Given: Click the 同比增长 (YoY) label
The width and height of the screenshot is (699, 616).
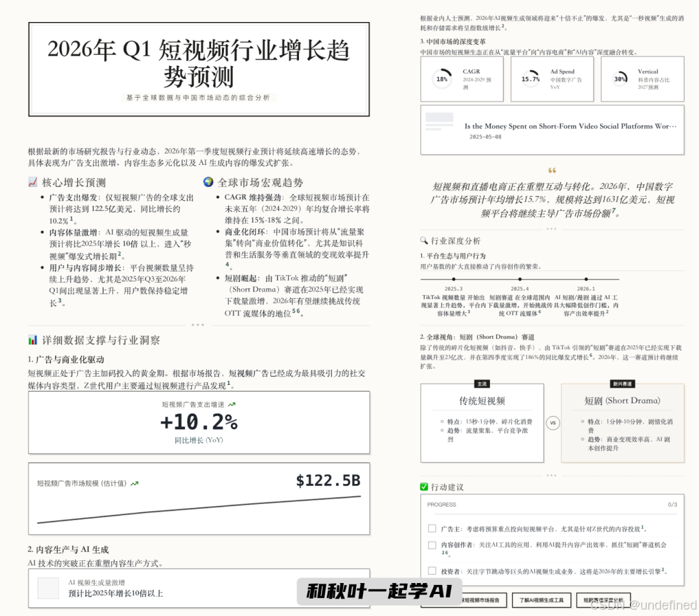Looking at the screenshot, I should click(199, 441).
